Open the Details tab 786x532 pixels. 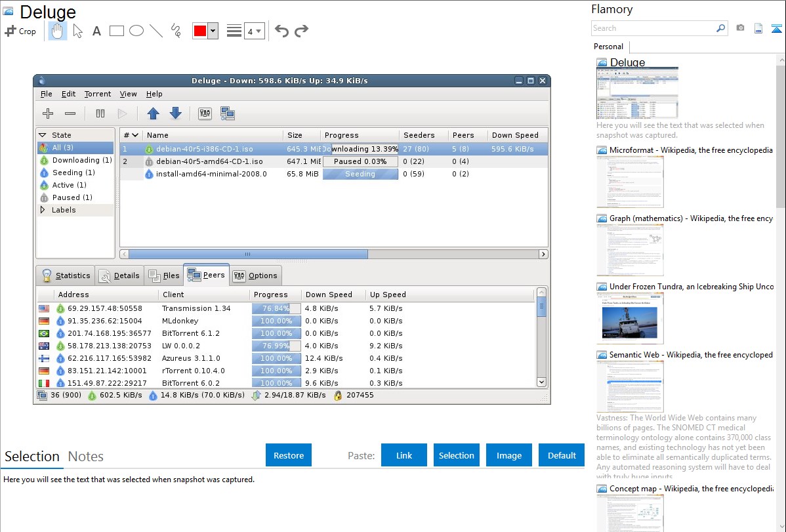[119, 276]
